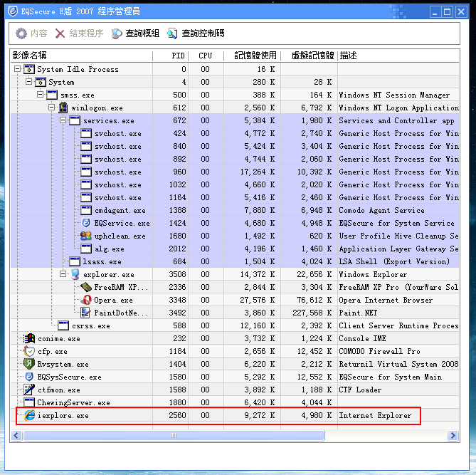Click the EQService.exe shield icon
The image size is (476, 475).
86,223
